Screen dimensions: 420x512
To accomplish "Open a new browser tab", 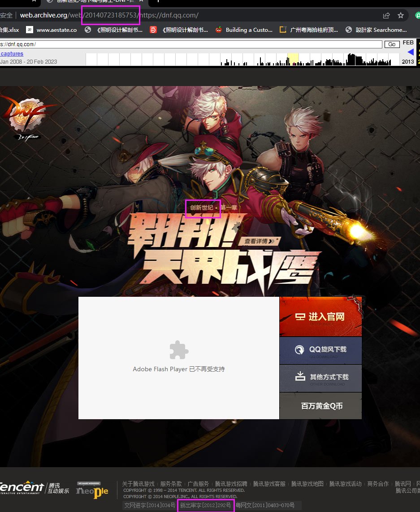I will click(158, 1).
